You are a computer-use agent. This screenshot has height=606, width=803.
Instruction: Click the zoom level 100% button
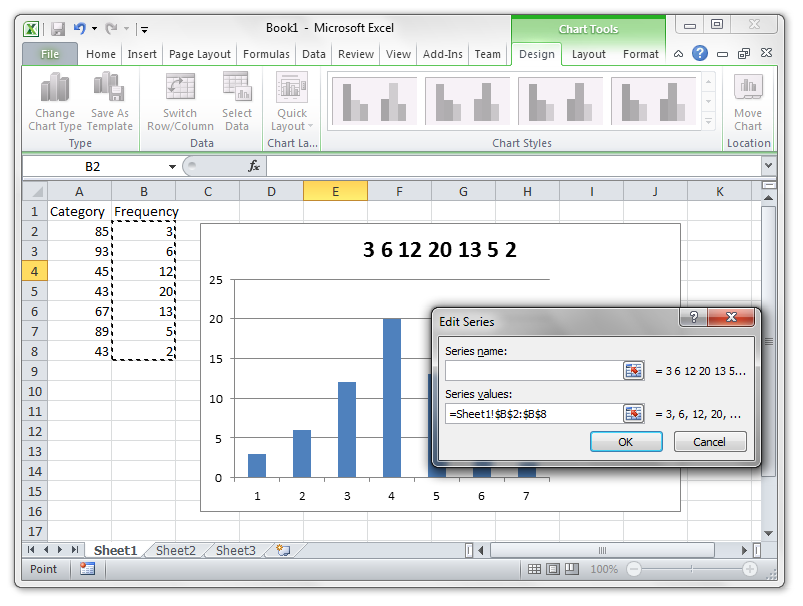click(604, 569)
